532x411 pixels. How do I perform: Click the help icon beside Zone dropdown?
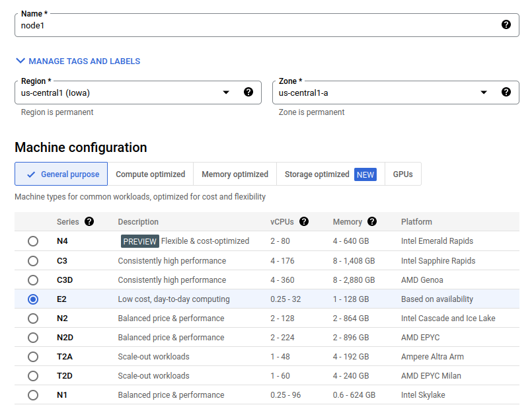click(506, 92)
